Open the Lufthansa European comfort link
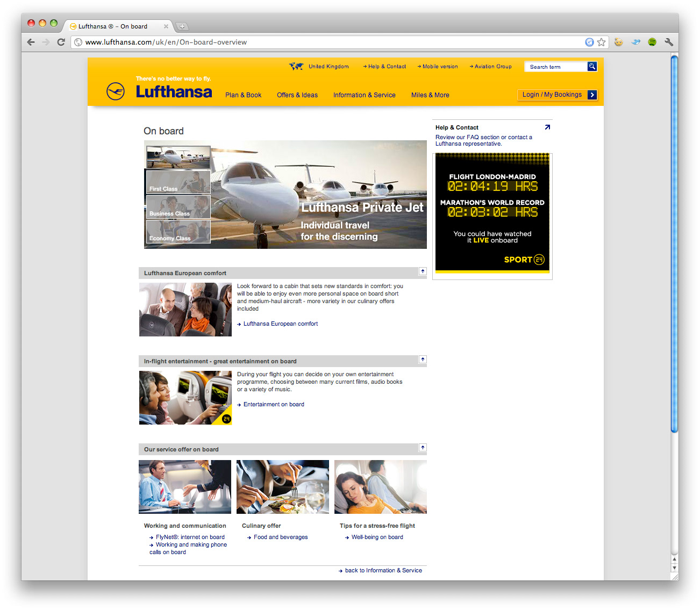The width and height of the screenshot is (700, 610). 281,324
